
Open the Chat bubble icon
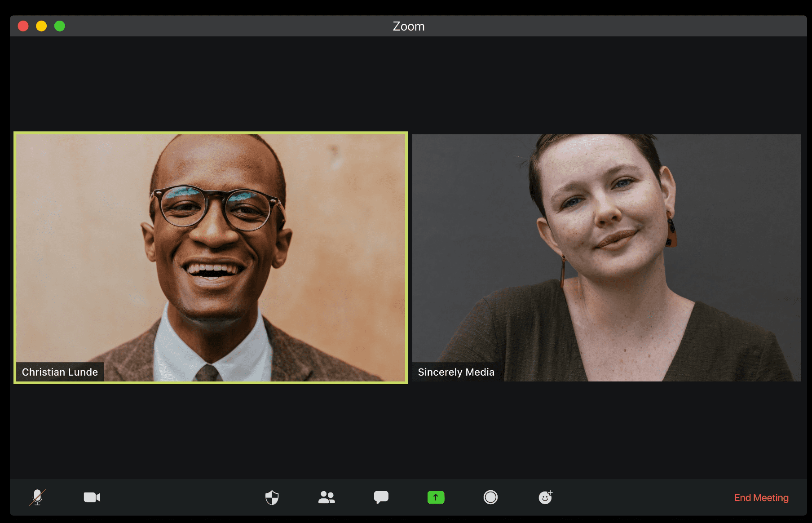click(381, 497)
